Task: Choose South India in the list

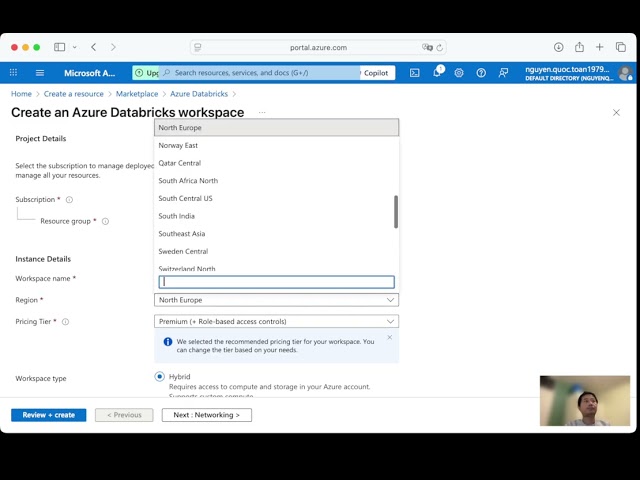Action: 276,216
